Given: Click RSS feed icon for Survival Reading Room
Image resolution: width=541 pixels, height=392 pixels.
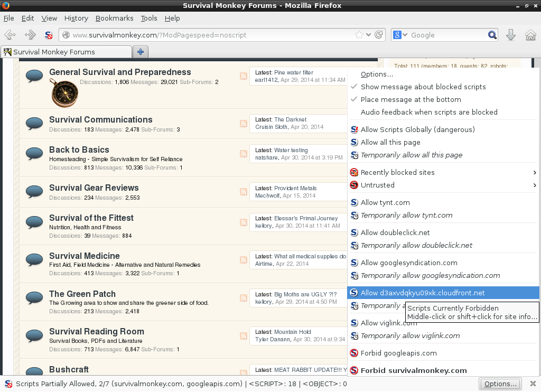Looking at the screenshot, I should pos(243,336).
